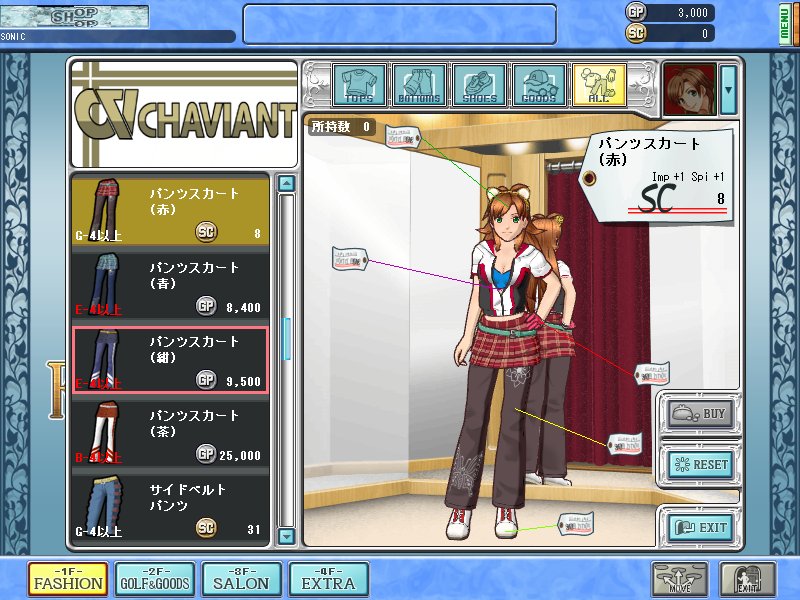Click the price tag linked to shoes
Image resolution: width=800 pixels, height=600 pixels.
(576, 524)
